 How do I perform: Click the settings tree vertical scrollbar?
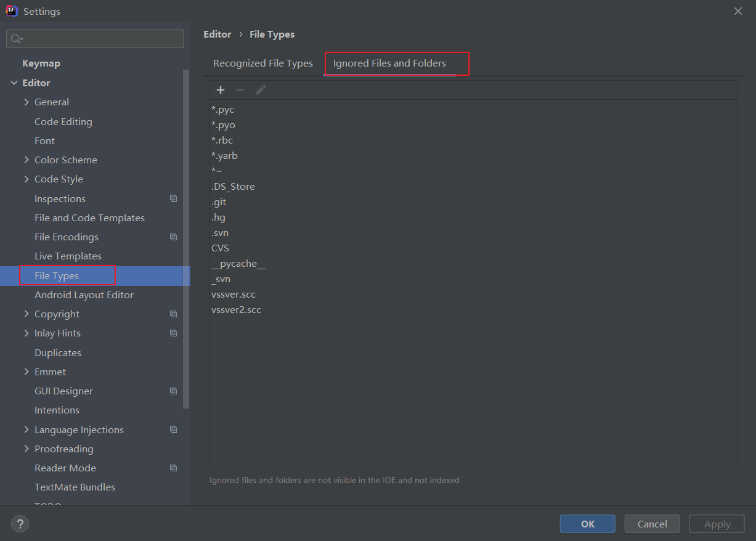pos(187,239)
